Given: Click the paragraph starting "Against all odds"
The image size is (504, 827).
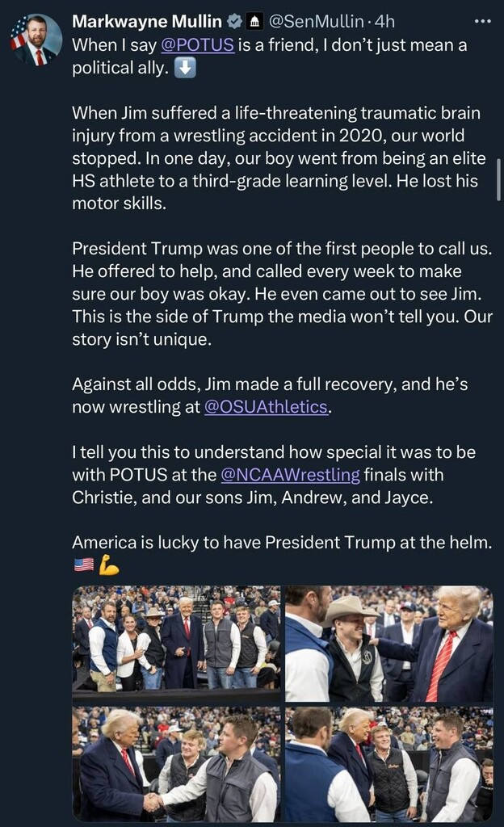Looking at the screenshot, I should [x=270, y=396].
